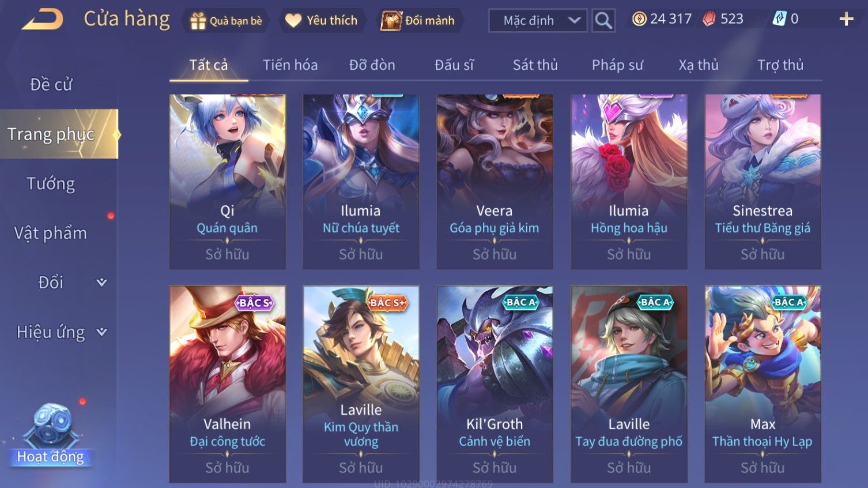This screenshot has width=868, height=488.
Task: Select the Pháp sư tab
Action: point(617,65)
